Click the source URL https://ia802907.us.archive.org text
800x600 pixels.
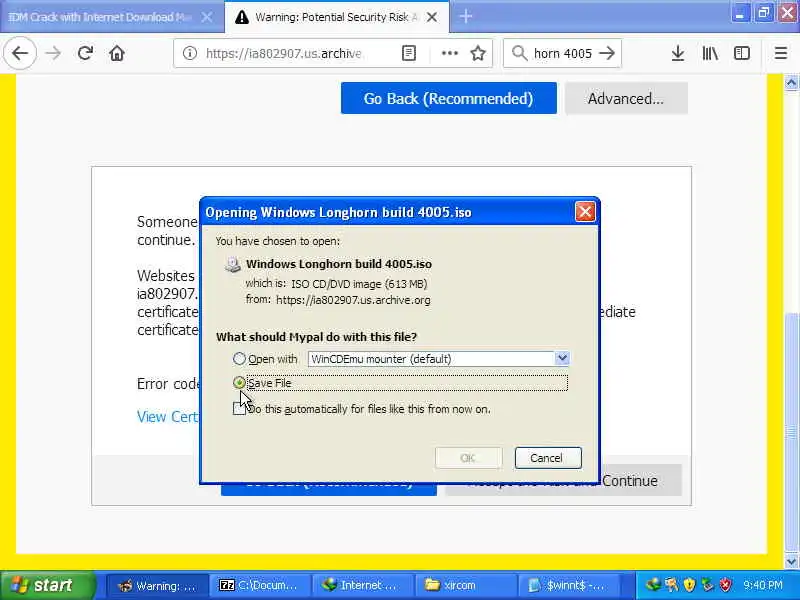coord(353,300)
